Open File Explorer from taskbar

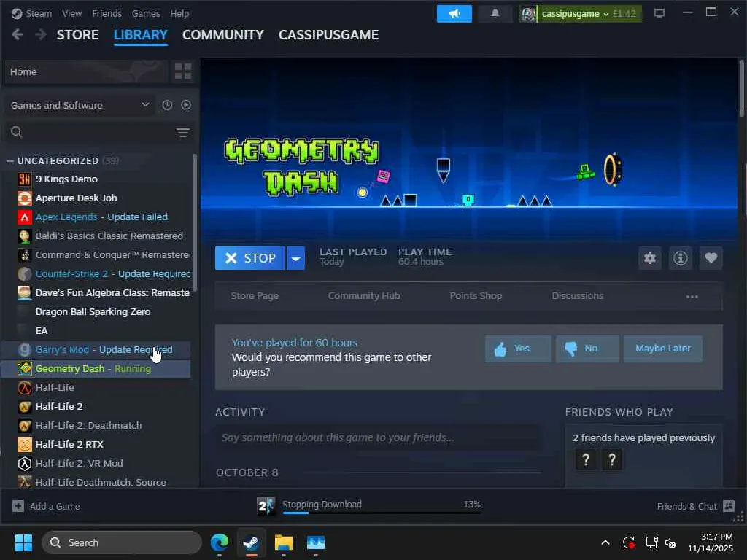(284, 542)
